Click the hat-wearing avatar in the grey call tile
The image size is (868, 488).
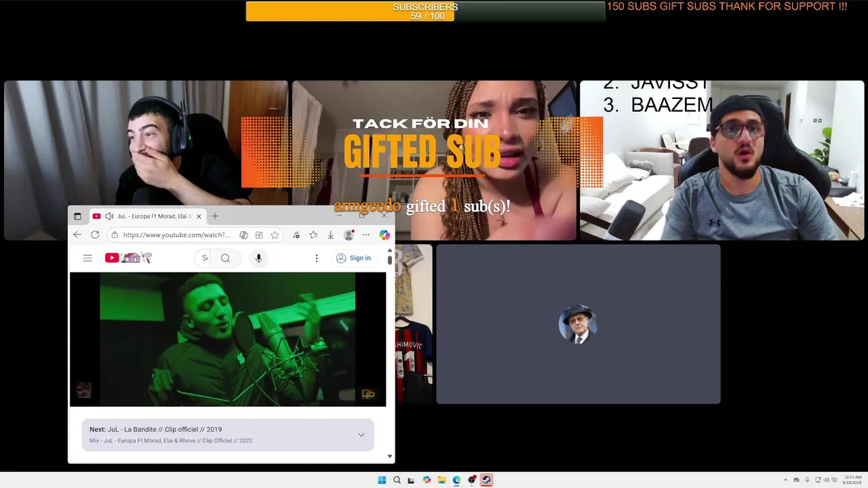[578, 324]
